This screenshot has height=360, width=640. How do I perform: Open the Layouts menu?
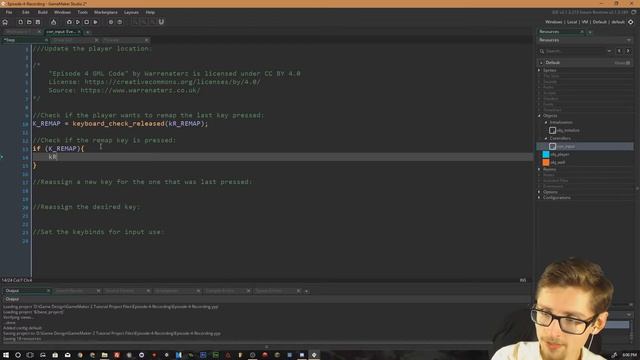pyautogui.click(x=131, y=12)
